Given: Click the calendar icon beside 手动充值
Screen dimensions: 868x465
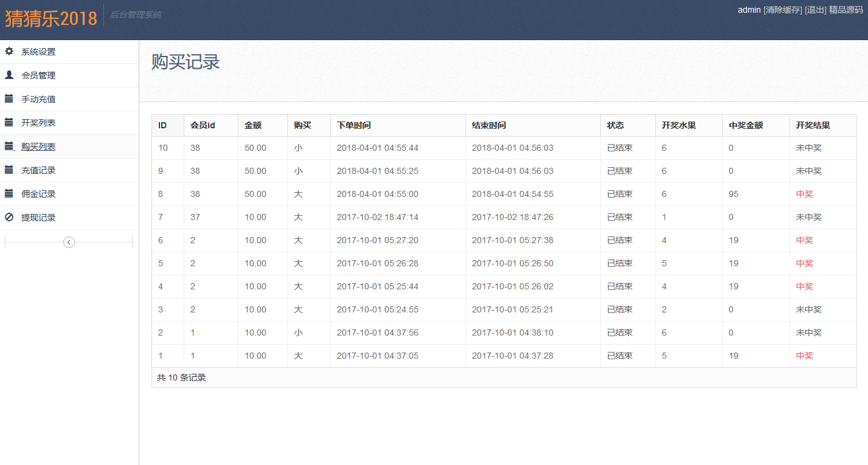Looking at the screenshot, I should pos(9,99).
